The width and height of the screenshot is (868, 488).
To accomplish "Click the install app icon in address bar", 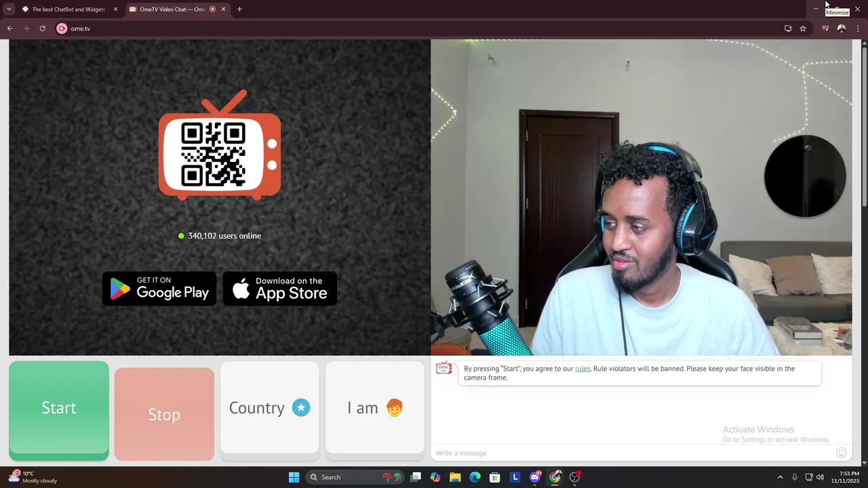I will (x=788, y=28).
